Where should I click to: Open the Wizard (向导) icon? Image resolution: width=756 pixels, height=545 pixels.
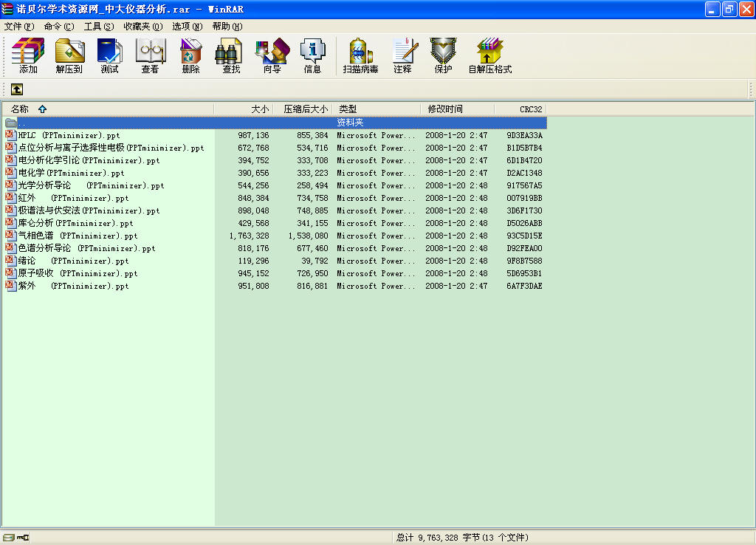tap(272, 55)
